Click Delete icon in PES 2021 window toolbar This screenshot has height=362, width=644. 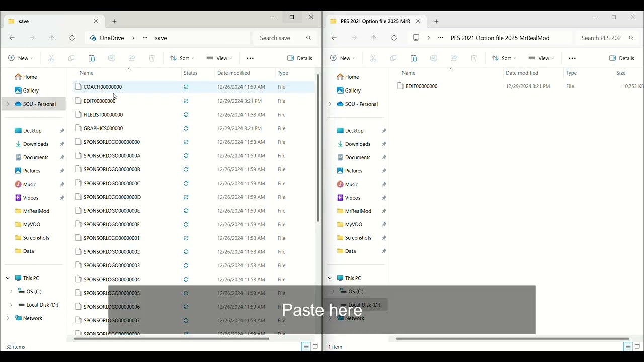(x=474, y=58)
